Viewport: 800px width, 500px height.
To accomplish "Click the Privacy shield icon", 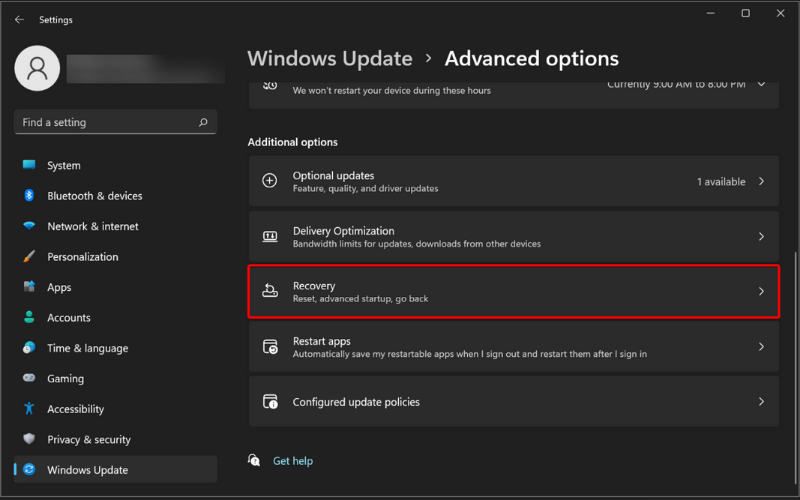I will 29,439.
